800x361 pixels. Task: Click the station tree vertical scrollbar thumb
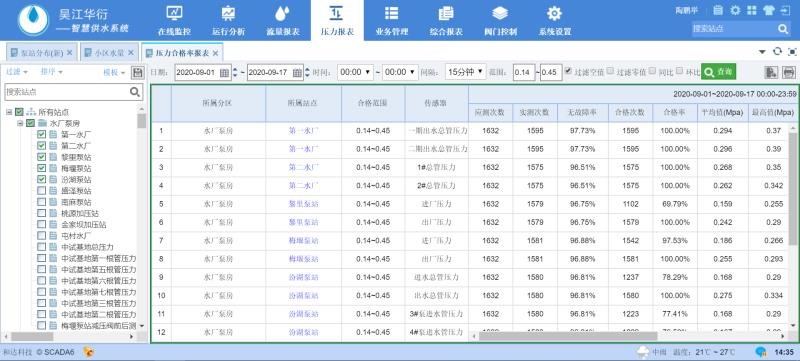pyautogui.click(x=141, y=121)
